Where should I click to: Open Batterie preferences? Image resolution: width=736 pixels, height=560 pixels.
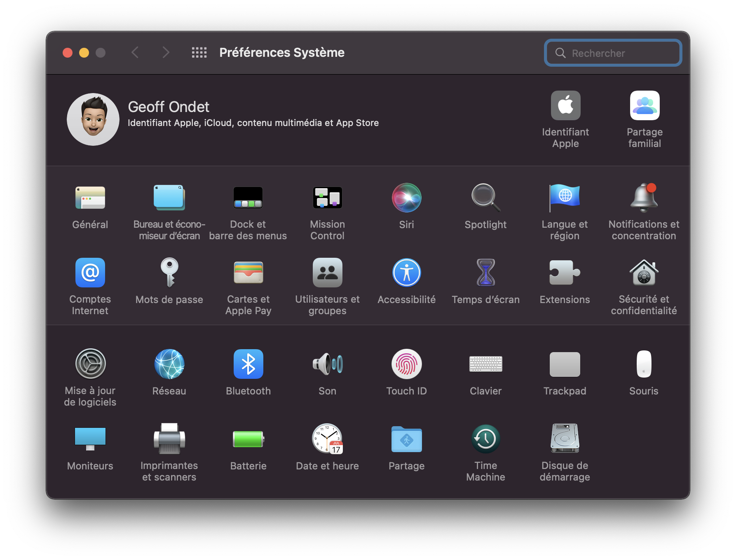[248, 439]
